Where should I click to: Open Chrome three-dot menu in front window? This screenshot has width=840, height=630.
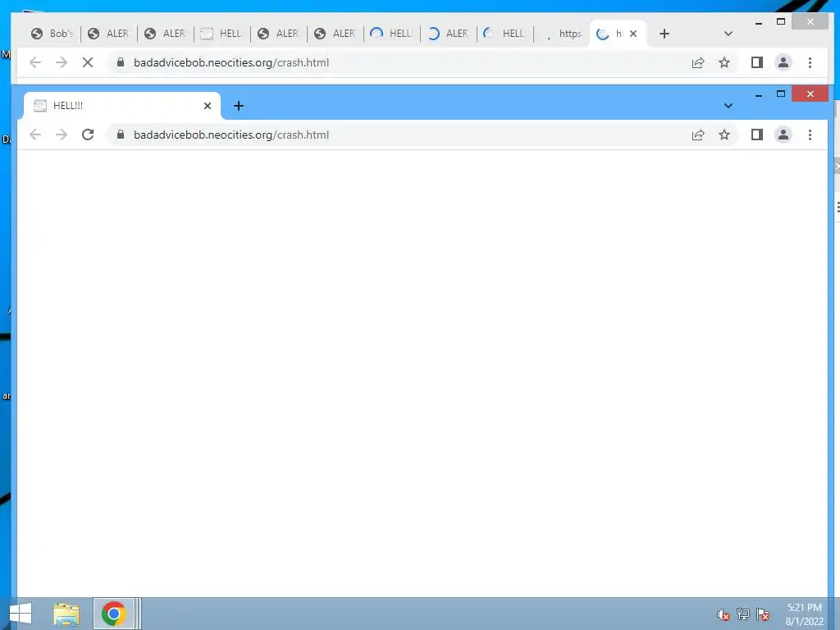click(x=810, y=135)
